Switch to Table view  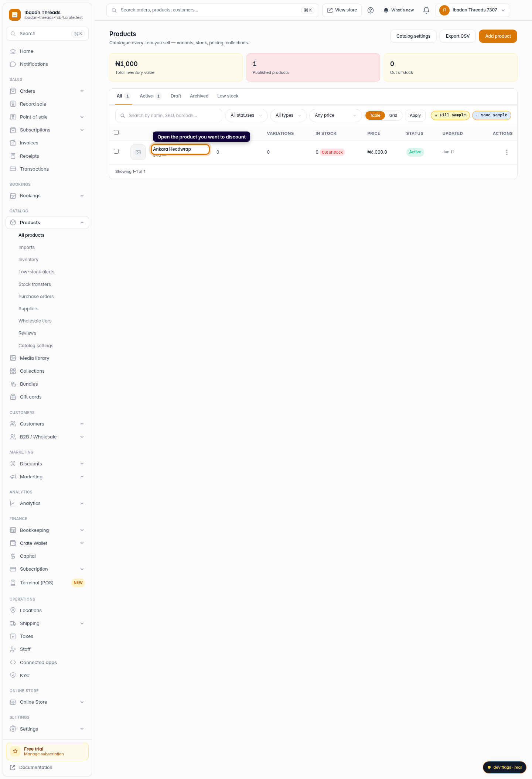(375, 116)
